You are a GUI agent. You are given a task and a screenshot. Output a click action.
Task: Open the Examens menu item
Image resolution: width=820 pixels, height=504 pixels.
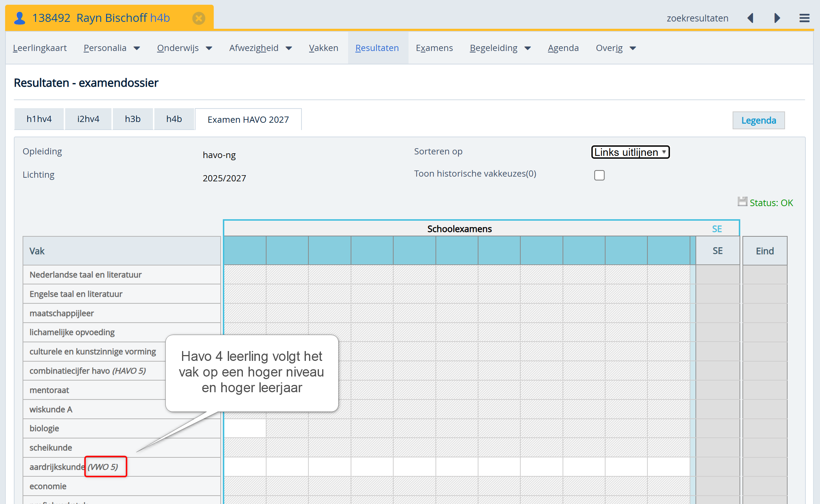434,48
